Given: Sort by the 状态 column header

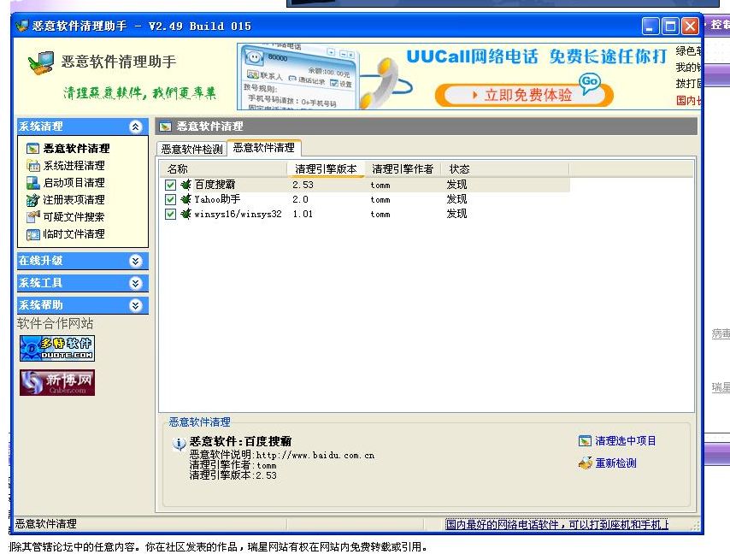Looking at the screenshot, I should click(505, 169).
